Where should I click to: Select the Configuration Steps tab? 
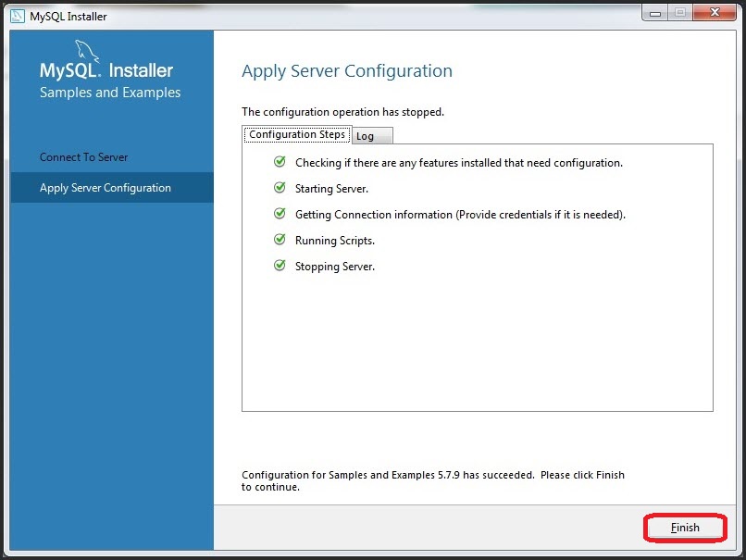point(297,134)
